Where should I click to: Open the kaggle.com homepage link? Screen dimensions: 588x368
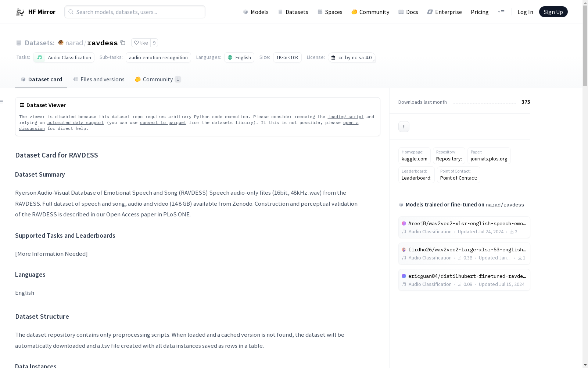click(415, 156)
